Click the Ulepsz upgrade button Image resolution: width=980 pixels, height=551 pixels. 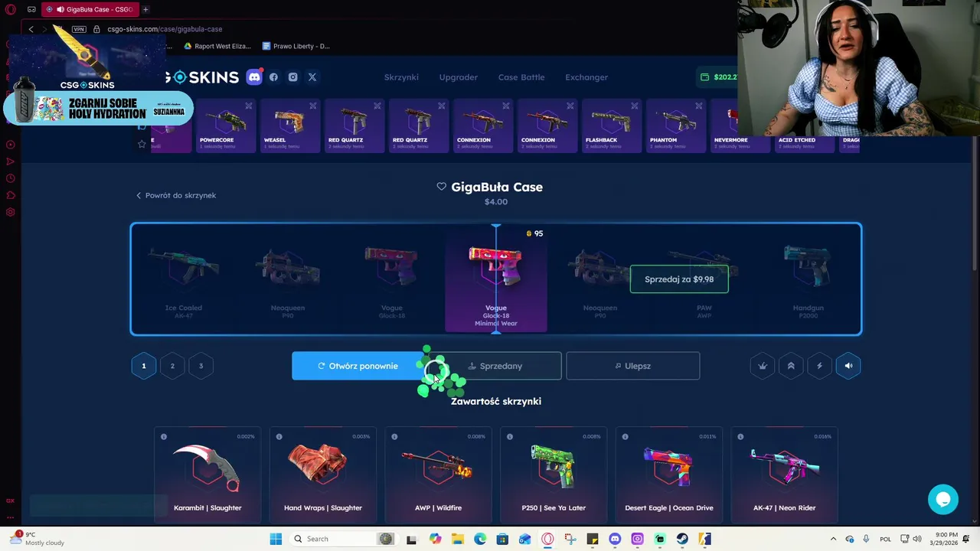click(633, 366)
